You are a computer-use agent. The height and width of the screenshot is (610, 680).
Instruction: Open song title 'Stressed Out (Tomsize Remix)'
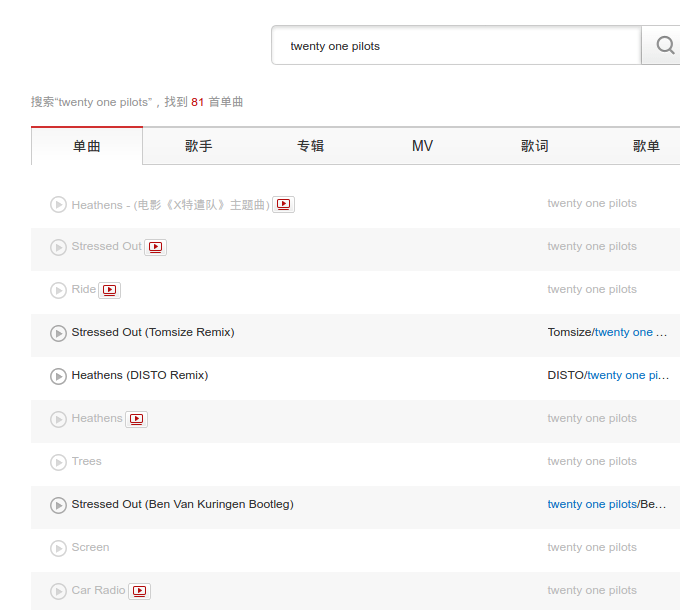tap(153, 332)
